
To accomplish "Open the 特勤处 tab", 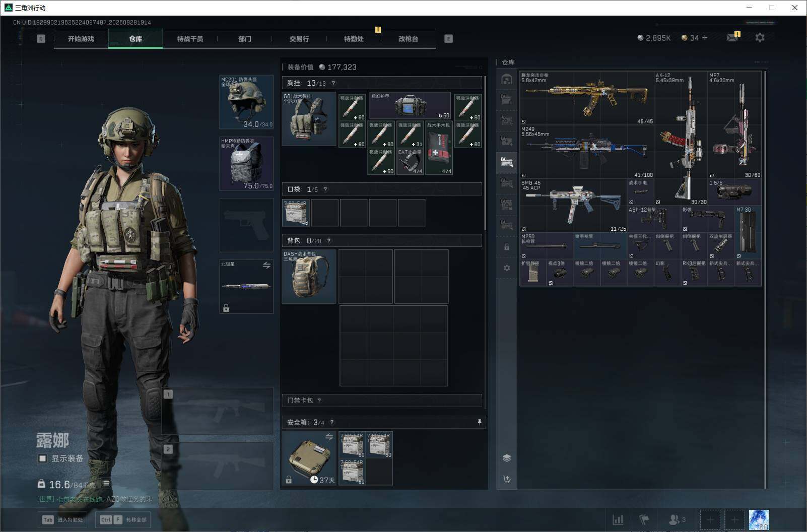I will coord(354,39).
